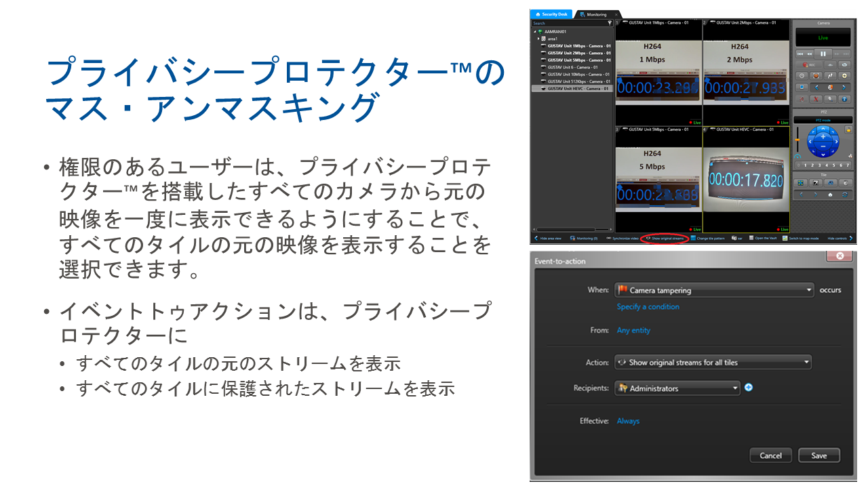
Task: Select the H264 2 Mbps video tile
Action: coord(746,72)
